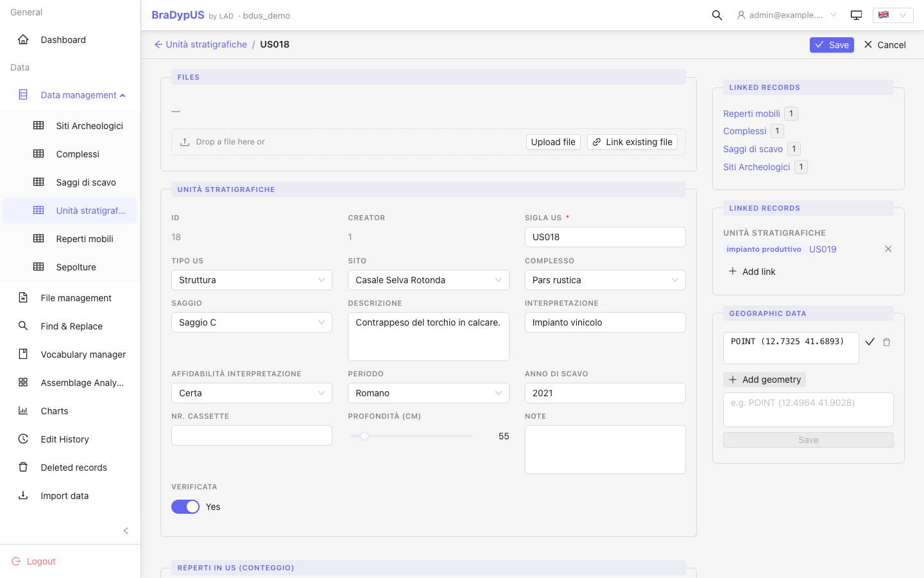This screenshot has width=924, height=578.
Task: Open Complessi table in sidebar
Action: point(71,154)
